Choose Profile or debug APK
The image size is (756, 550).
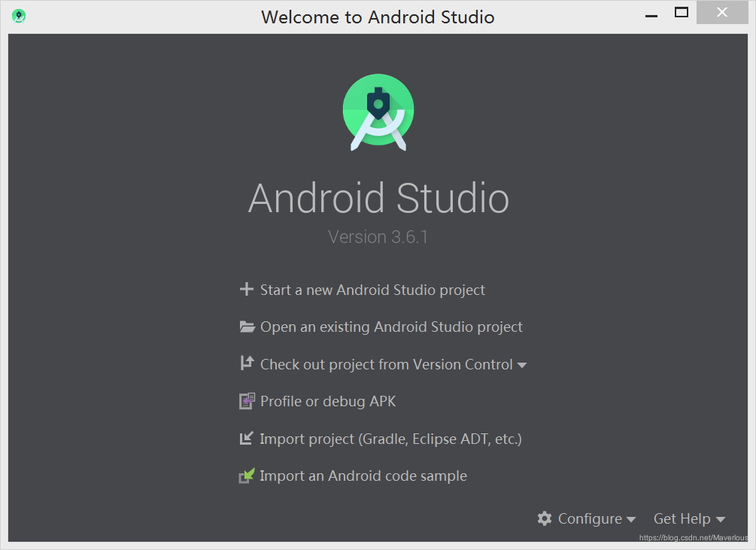[328, 401]
